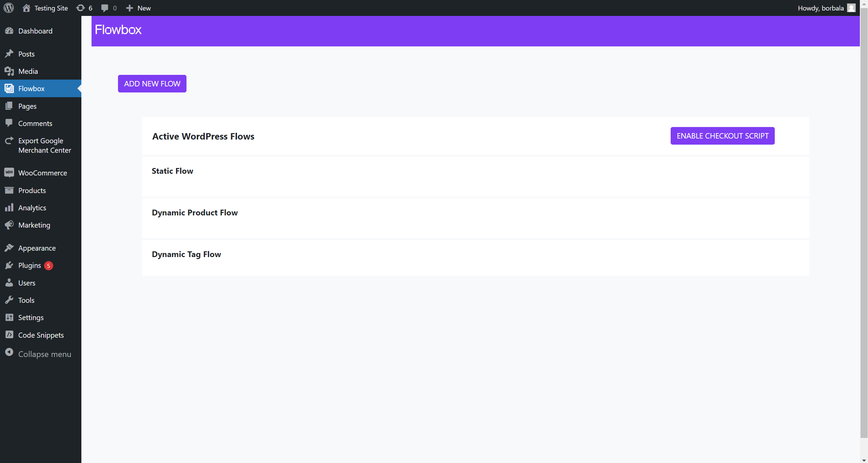Expand the Dynamic Product Flow section
The height and width of the screenshot is (463, 868).
[x=195, y=213]
